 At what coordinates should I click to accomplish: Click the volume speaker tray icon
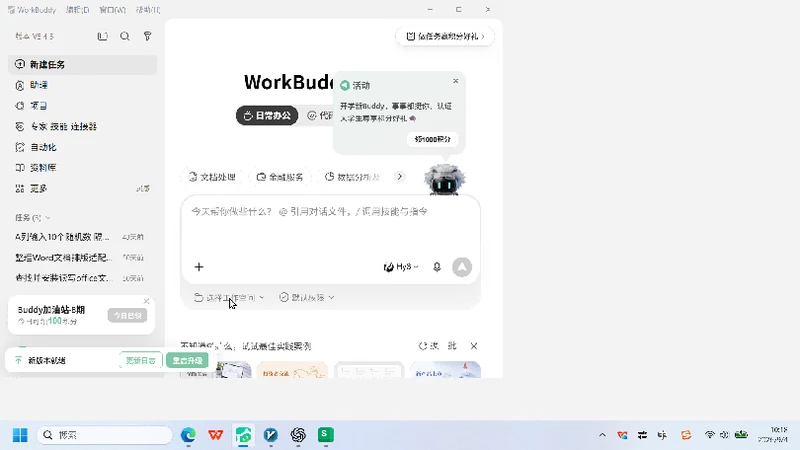(724, 435)
